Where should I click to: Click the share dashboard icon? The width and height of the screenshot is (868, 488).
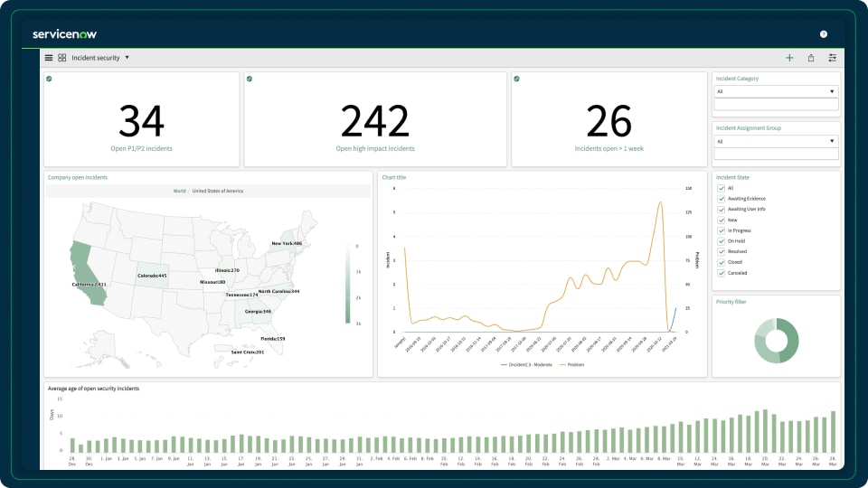(811, 58)
